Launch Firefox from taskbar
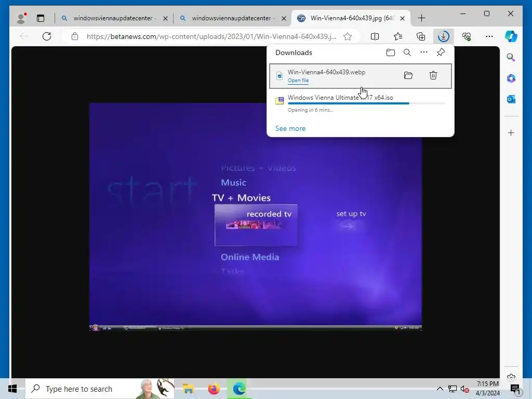 pyautogui.click(x=214, y=389)
